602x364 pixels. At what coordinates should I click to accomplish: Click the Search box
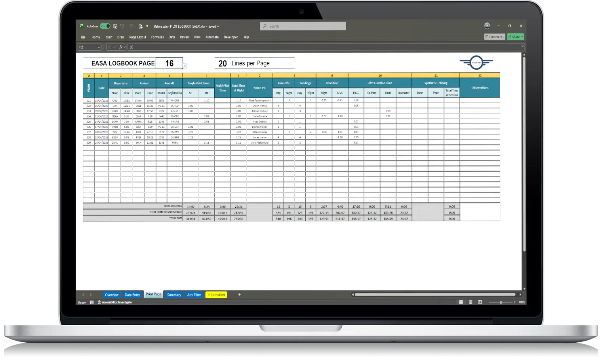click(303, 26)
